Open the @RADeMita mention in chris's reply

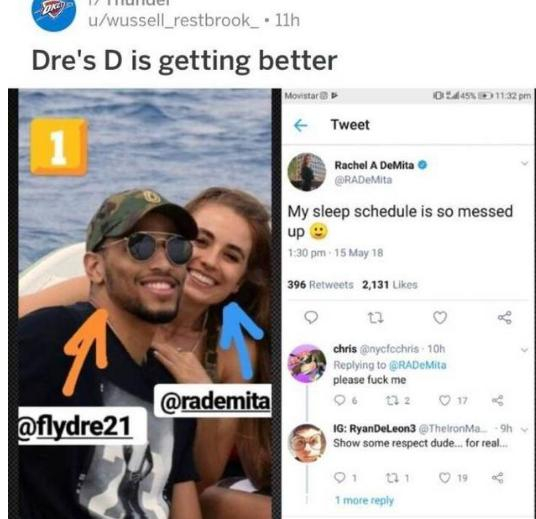point(417,365)
